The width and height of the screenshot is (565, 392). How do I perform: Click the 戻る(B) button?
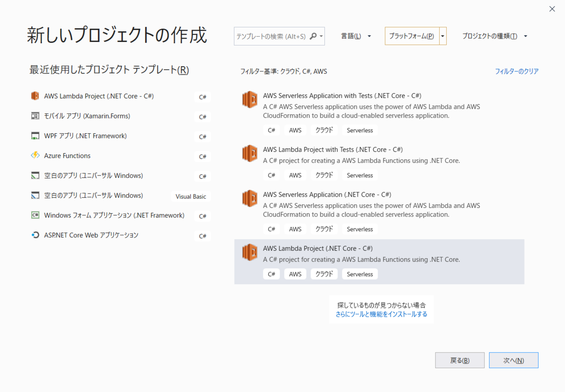point(460,360)
